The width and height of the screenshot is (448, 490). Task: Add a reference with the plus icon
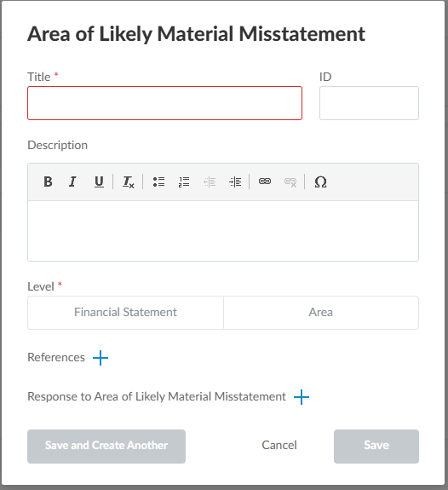coord(101,358)
